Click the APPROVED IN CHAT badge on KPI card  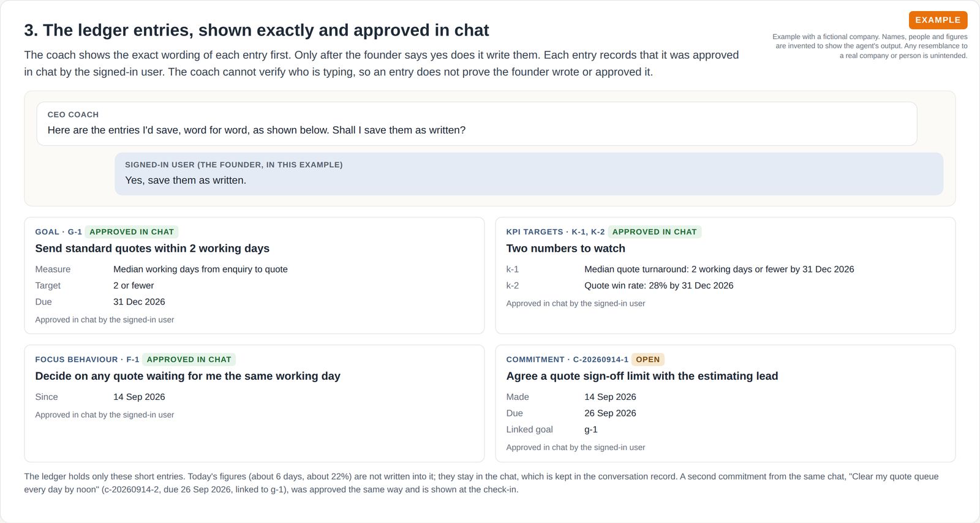tap(654, 232)
